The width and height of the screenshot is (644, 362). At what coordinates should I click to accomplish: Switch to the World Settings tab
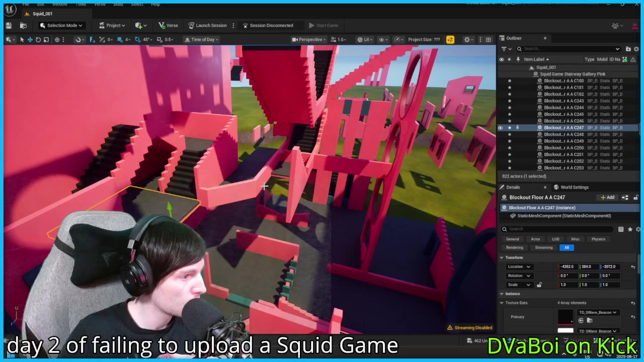(x=571, y=187)
